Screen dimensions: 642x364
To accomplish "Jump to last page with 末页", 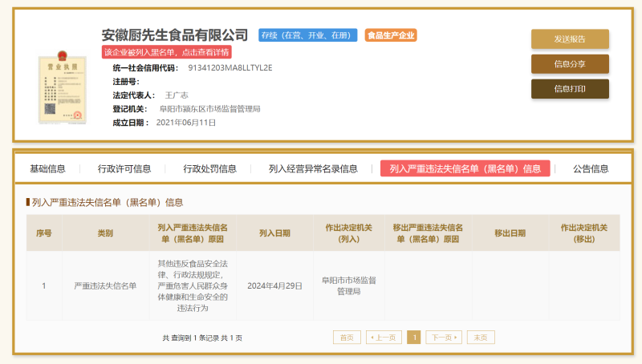I will coord(481,338).
